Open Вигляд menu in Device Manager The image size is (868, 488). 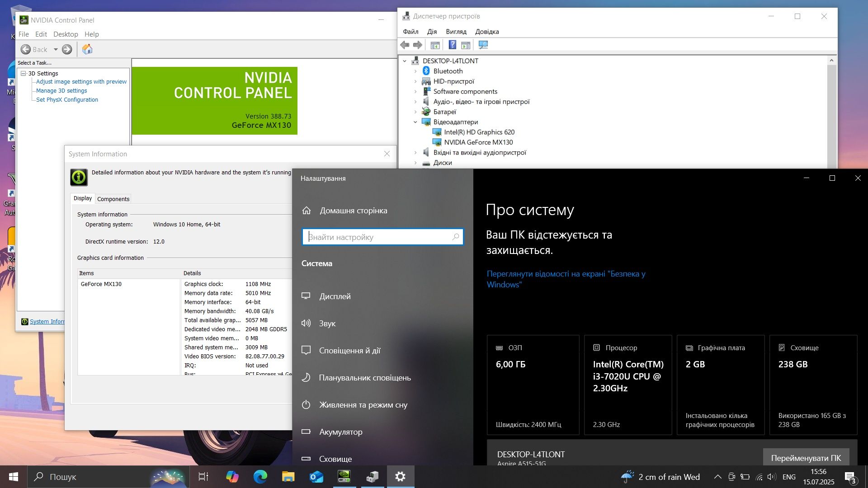tap(456, 32)
